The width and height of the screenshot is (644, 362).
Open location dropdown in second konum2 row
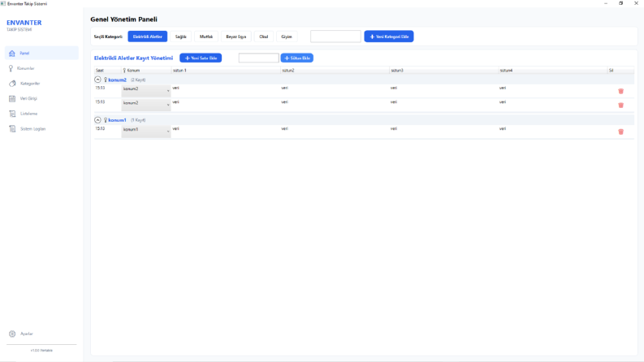pyautogui.click(x=146, y=104)
